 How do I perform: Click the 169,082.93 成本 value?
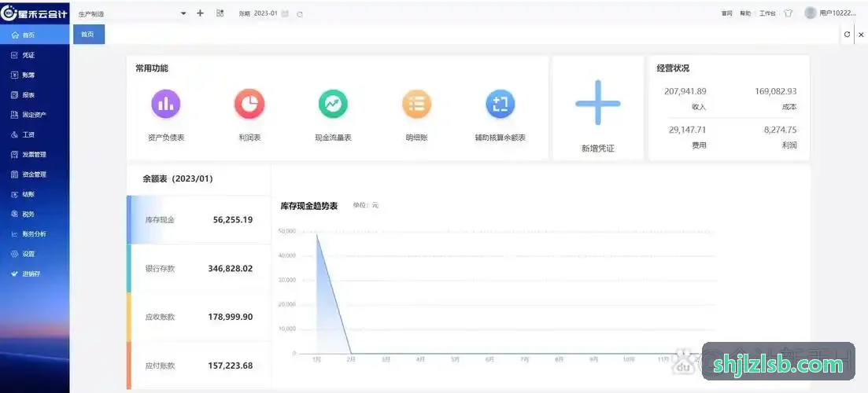coord(776,91)
